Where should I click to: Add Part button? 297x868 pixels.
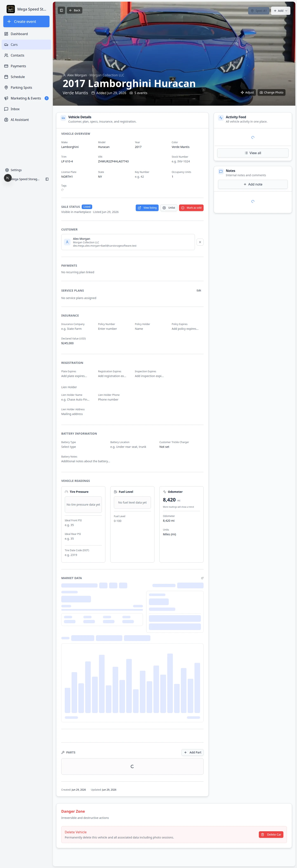tap(193, 752)
